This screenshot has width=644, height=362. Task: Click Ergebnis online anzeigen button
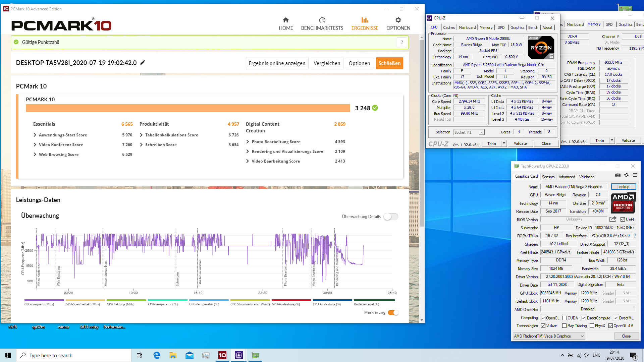277,63
